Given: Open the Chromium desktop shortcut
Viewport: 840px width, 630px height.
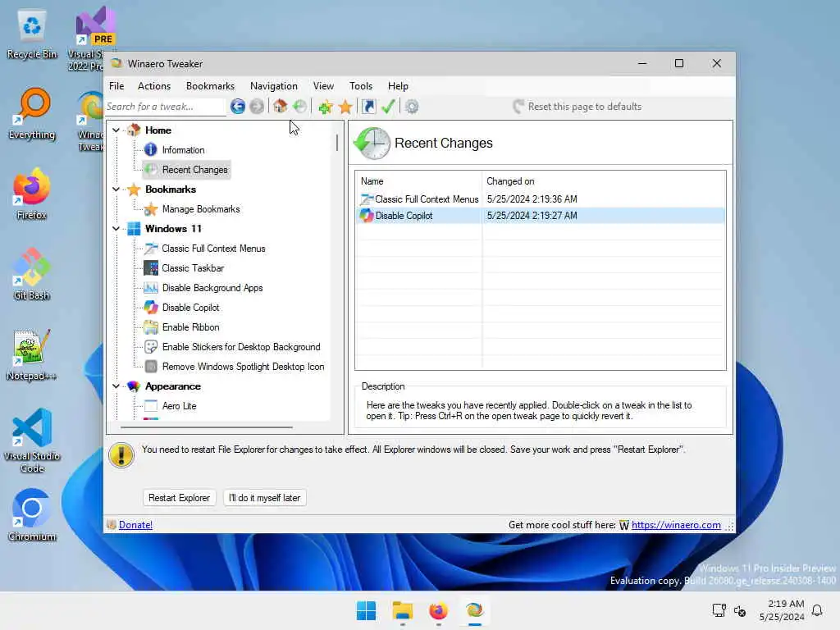Looking at the screenshot, I should coord(32,515).
